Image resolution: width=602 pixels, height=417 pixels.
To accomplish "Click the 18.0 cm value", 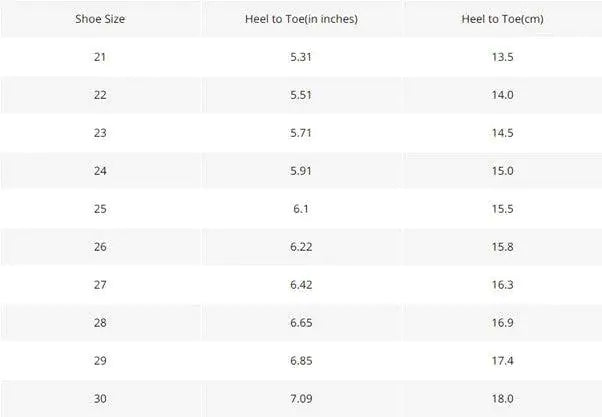I will click(x=503, y=399).
